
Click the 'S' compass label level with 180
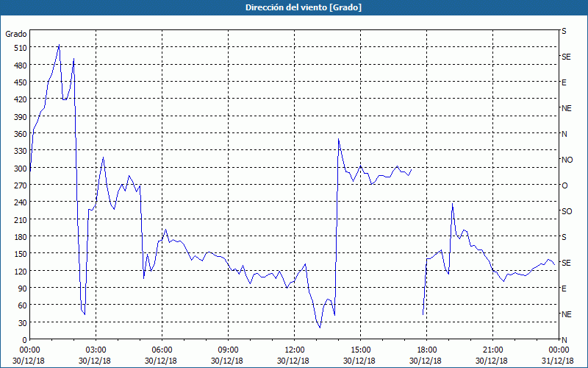coord(564,237)
